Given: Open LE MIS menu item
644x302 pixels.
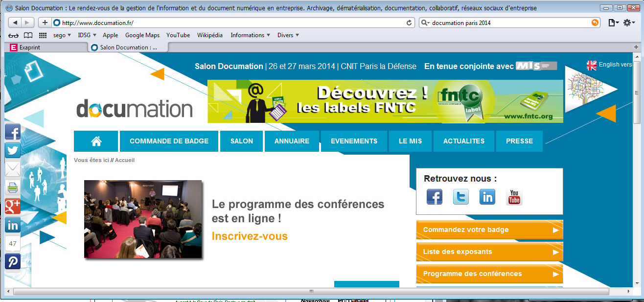Looking at the screenshot, I should pos(410,141).
